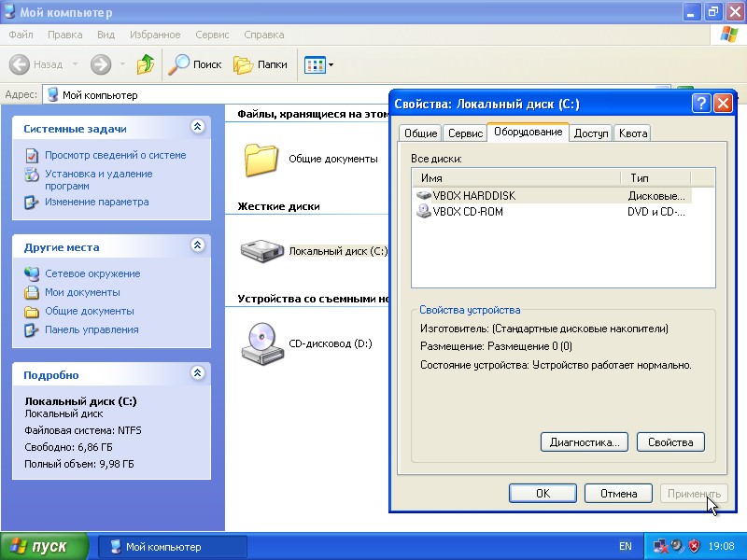Viewport: 747px width, 560px height.
Task: Click the Windows flag logo top-right
Action: tap(728, 35)
